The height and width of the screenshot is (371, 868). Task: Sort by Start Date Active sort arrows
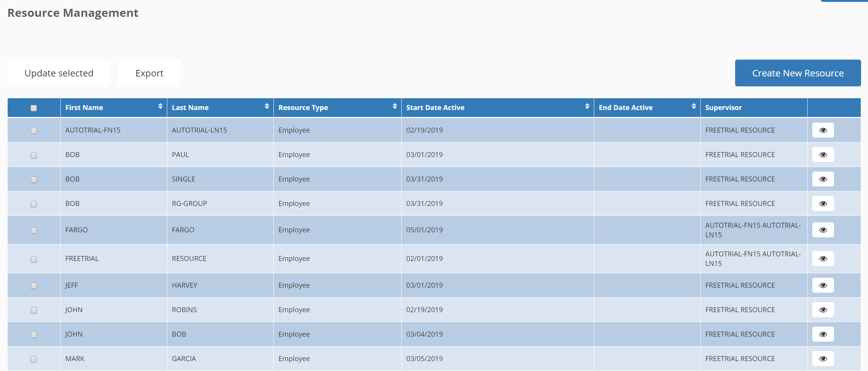587,106
